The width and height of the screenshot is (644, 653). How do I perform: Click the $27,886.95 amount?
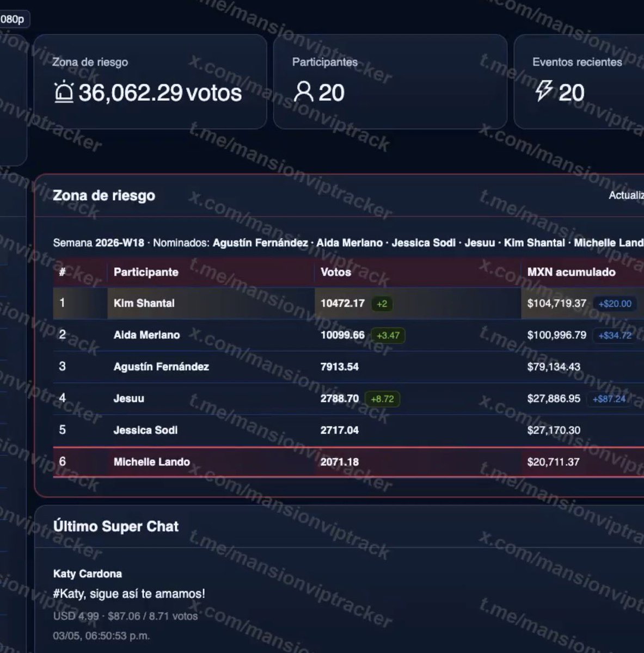click(x=554, y=399)
